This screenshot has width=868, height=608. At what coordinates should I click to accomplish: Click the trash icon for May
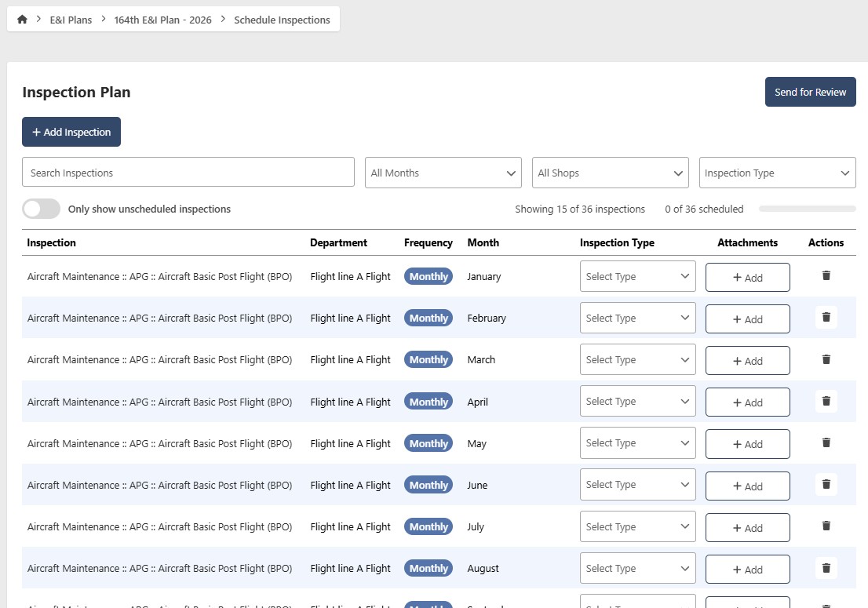(x=826, y=442)
